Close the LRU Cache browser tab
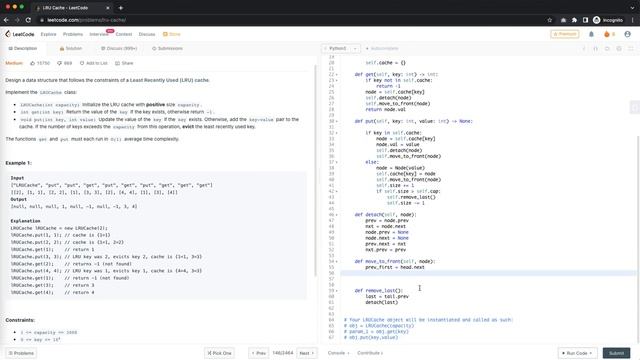640x360 pixels. pyautogui.click(x=108, y=8)
